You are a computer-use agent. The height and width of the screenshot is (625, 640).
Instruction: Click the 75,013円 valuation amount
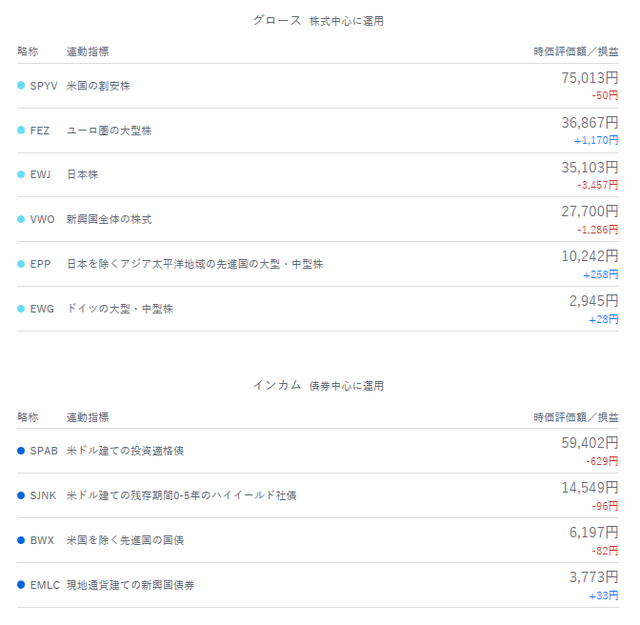coord(590,78)
